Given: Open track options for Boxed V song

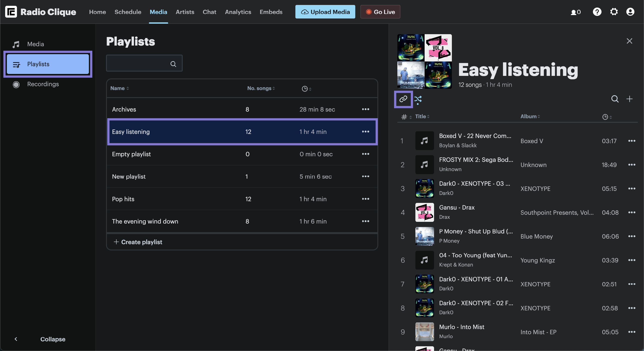Looking at the screenshot, I should (632, 141).
